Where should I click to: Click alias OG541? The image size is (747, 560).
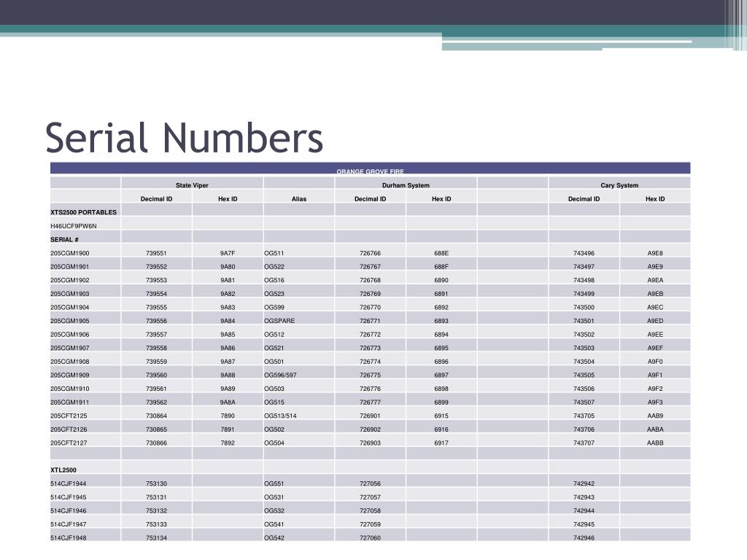(274, 524)
